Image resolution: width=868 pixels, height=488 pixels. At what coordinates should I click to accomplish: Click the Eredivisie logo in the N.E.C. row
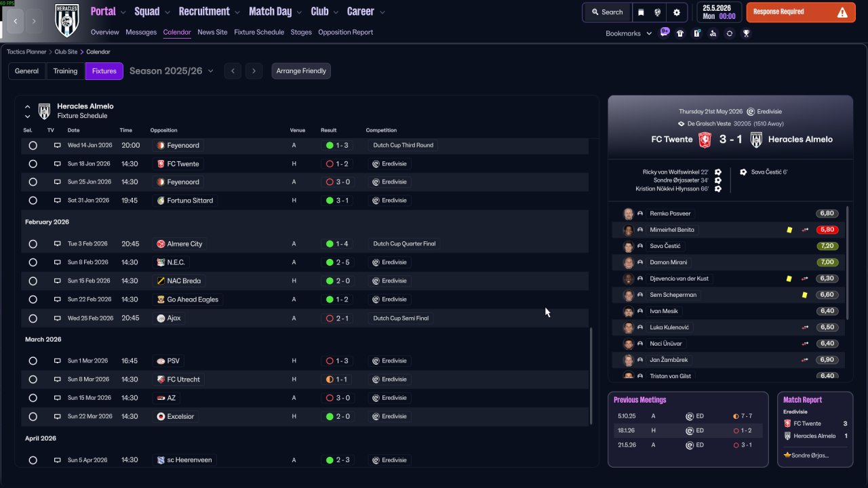[x=376, y=262]
